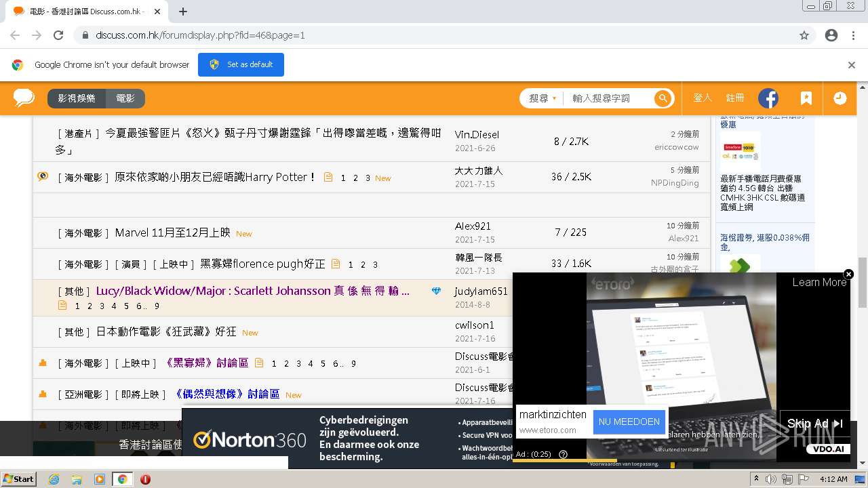The height and width of the screenshot is (488, 868).
Task: Open the Chrome three-dot menu
Action: [x=852, y=35]
